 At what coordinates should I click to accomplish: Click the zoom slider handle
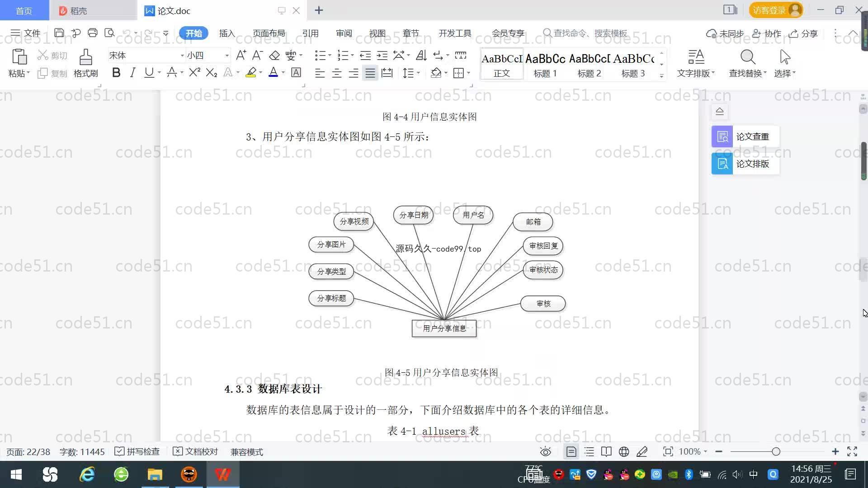click(776, 452)
